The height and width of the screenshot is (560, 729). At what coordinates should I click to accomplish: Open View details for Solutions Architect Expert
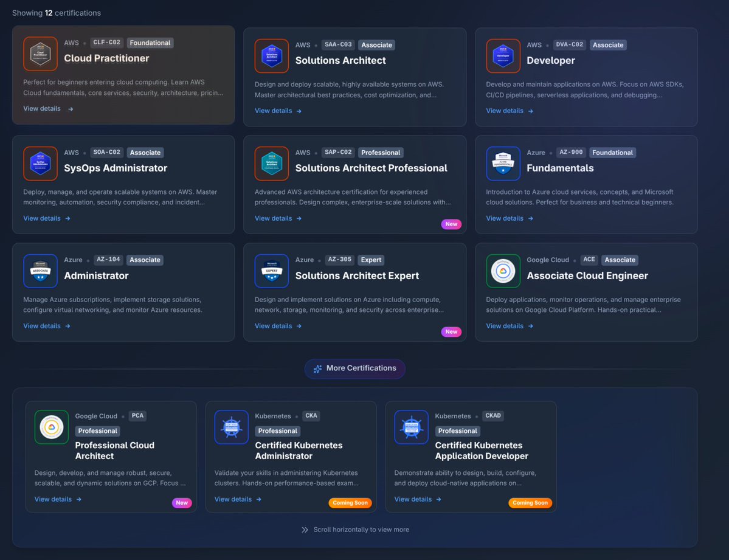(278, 326)
